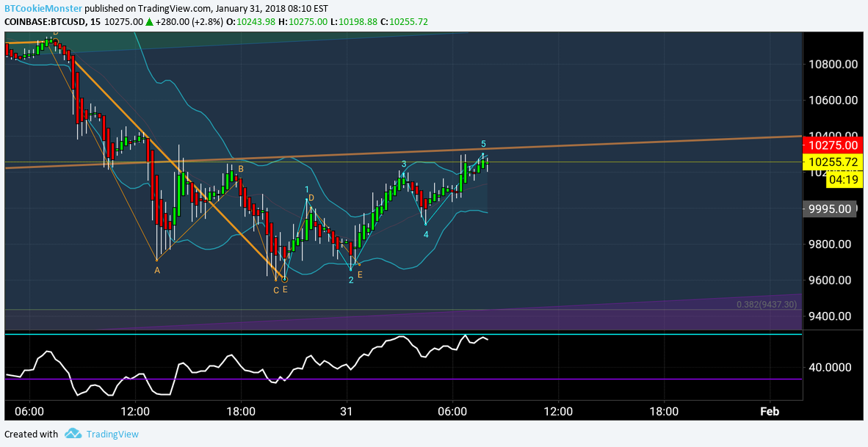Click the first 12:00 time label
The width and height of the screenshot is (868, 447).
point(135,412)
